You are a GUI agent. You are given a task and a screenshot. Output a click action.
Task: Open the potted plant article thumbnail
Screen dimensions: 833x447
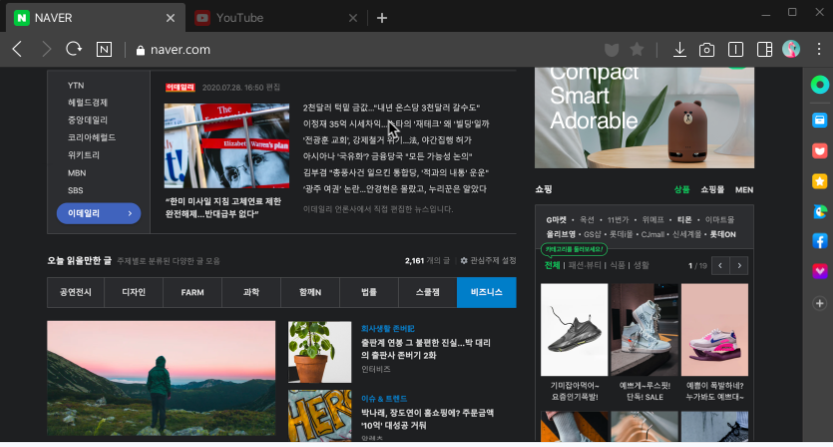pos(320,352)
